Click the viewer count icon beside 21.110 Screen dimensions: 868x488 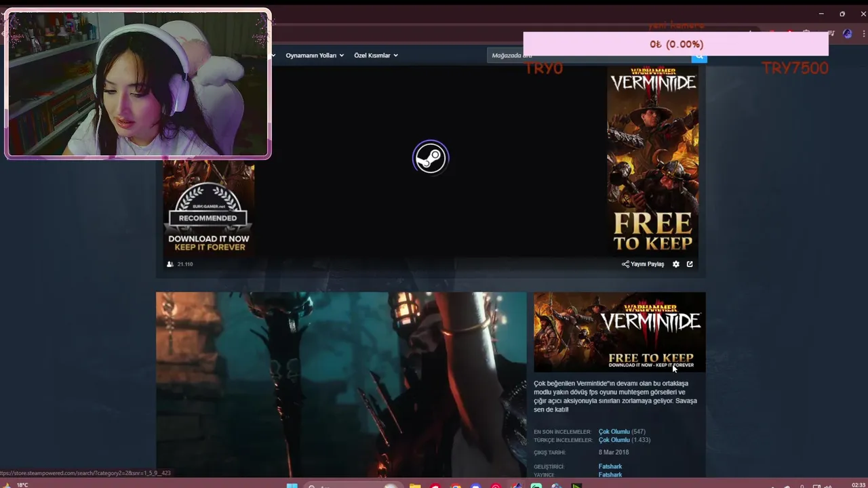(x=170, y=264)
